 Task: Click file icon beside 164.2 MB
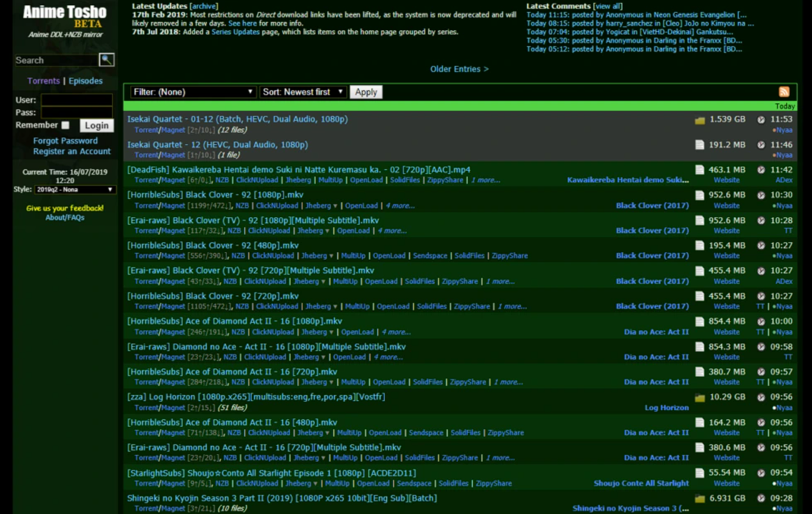[x=700, y=423]
